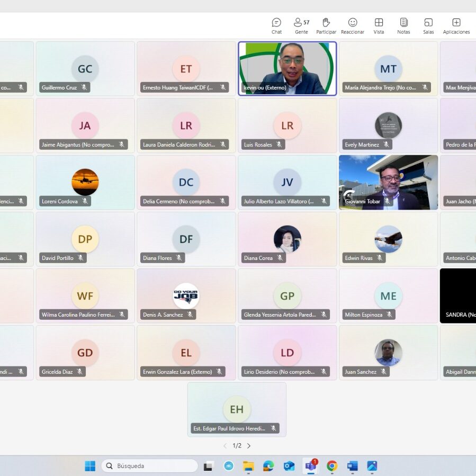Click muted mic icon on Luis Rosales
Image resolution: width=476 pixels, height=476 pixels.
point(279,145)
